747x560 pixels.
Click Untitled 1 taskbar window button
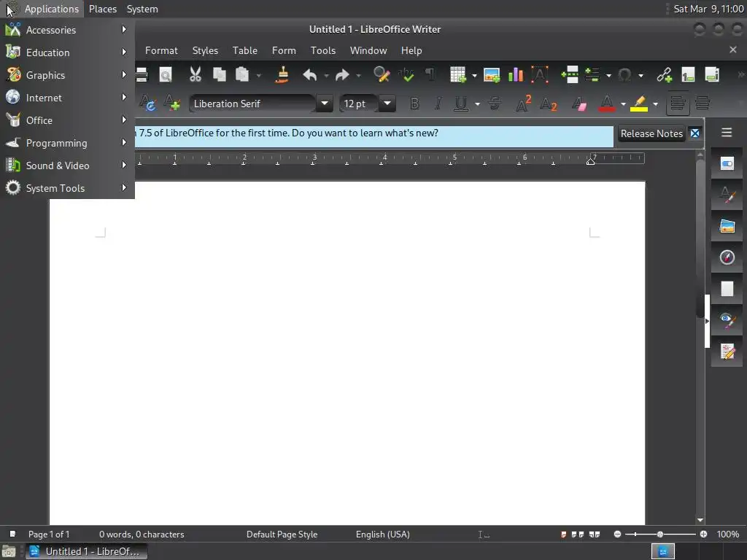(86, 551)
